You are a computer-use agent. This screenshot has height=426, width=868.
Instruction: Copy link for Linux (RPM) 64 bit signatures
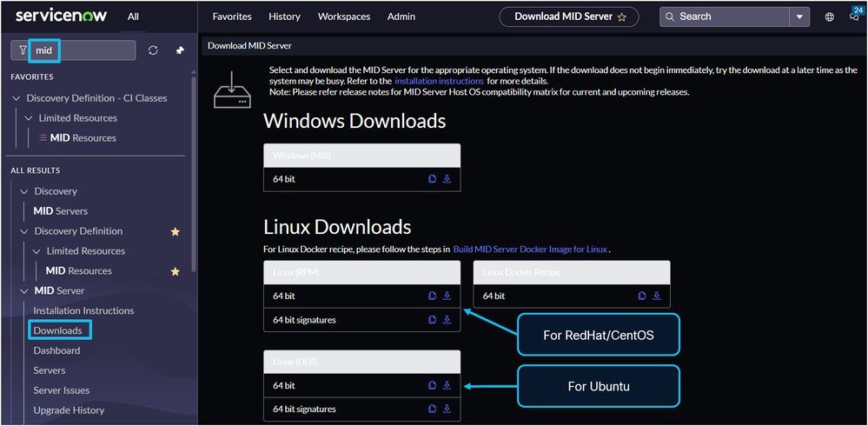click(x=433, y=320)
